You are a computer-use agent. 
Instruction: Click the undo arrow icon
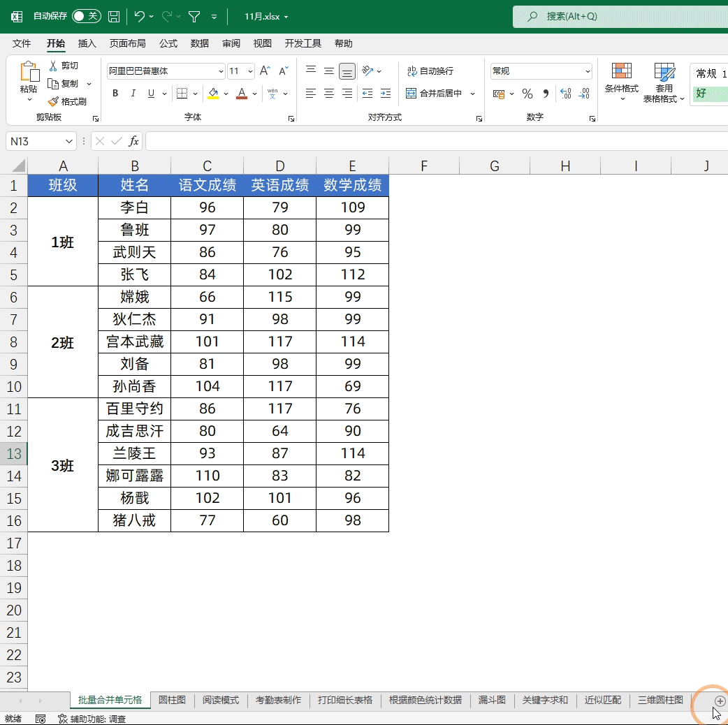click(x=139, y=16)
